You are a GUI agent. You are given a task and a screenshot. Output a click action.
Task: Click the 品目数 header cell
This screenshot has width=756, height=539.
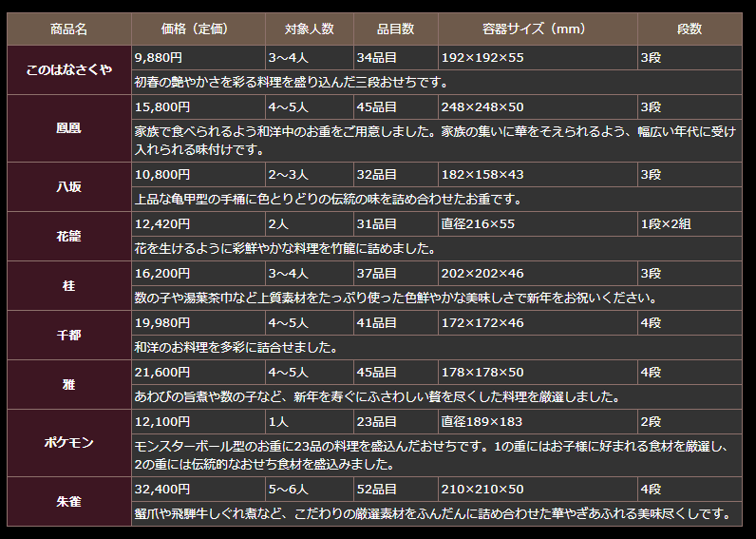pos(395,29)
